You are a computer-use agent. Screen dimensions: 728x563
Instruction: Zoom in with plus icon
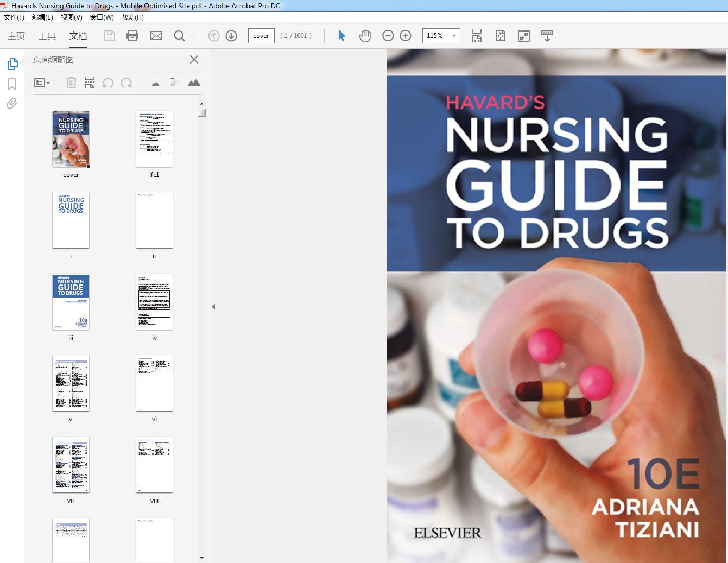click(406, 36)
